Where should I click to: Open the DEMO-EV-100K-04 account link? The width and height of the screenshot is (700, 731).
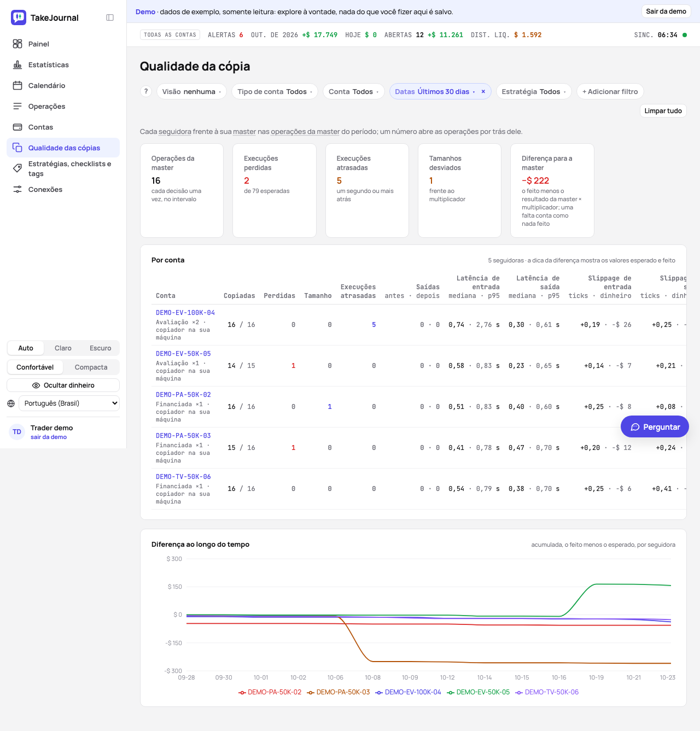click(185, 313)
